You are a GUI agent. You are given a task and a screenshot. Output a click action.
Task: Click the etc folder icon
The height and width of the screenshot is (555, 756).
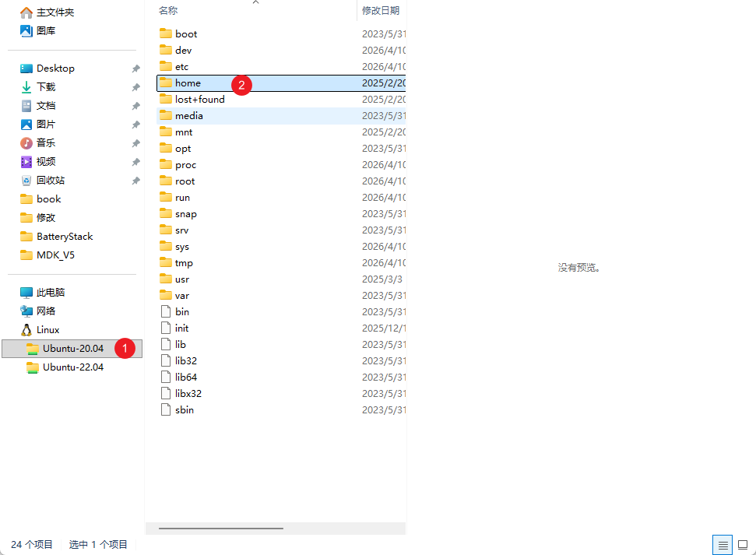tap(165, 66)
